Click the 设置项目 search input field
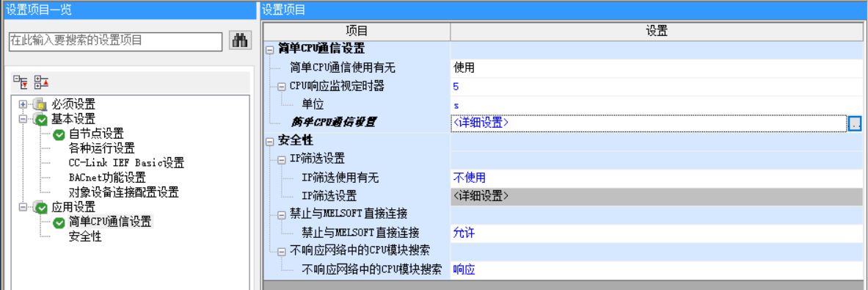 coord(116,40)
